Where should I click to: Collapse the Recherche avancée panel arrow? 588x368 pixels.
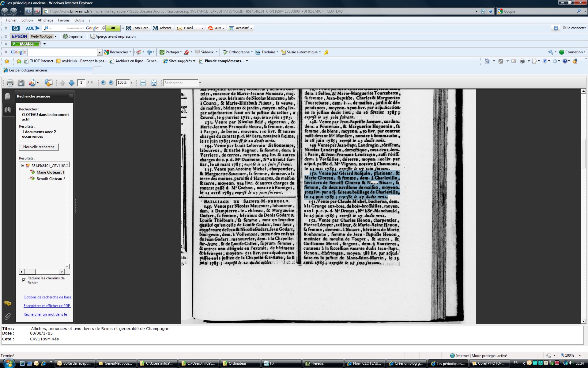71,96
